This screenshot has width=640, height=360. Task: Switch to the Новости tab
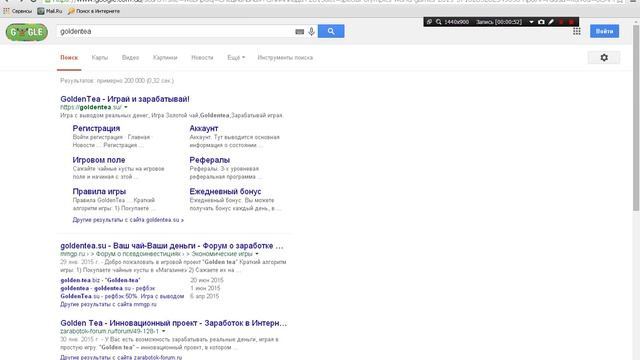tap(202, 58)
